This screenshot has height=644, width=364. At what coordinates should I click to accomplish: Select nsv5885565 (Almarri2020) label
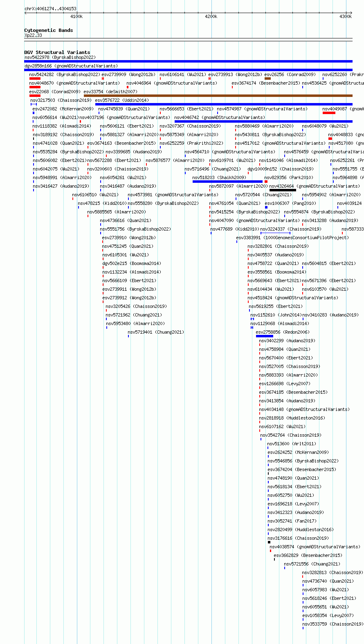pyautogui.click(x=117, y=212)
